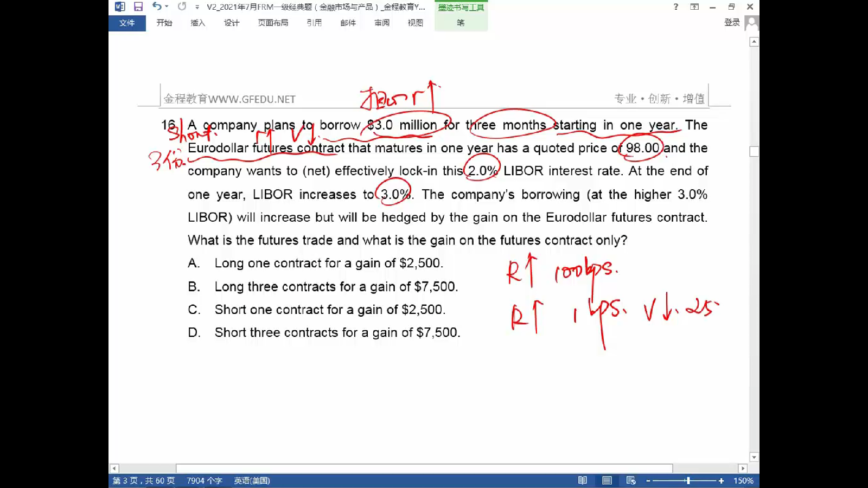Click header text 金程教育WWW.GFEDU.NET
The height and width of the screenshot is (488, 868).
click(229, 99)
